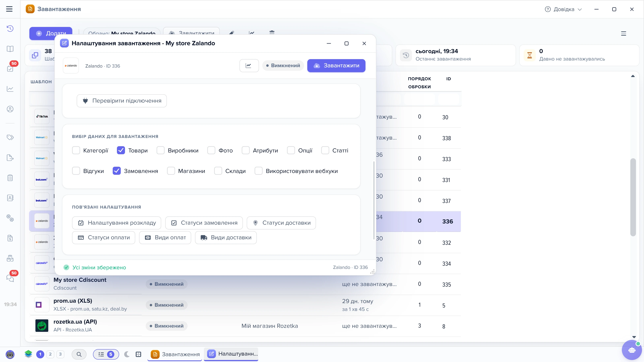This screenshot has height=362, width=644.
Task: Open the analytics chart sidebar icon
Action: 10,89
